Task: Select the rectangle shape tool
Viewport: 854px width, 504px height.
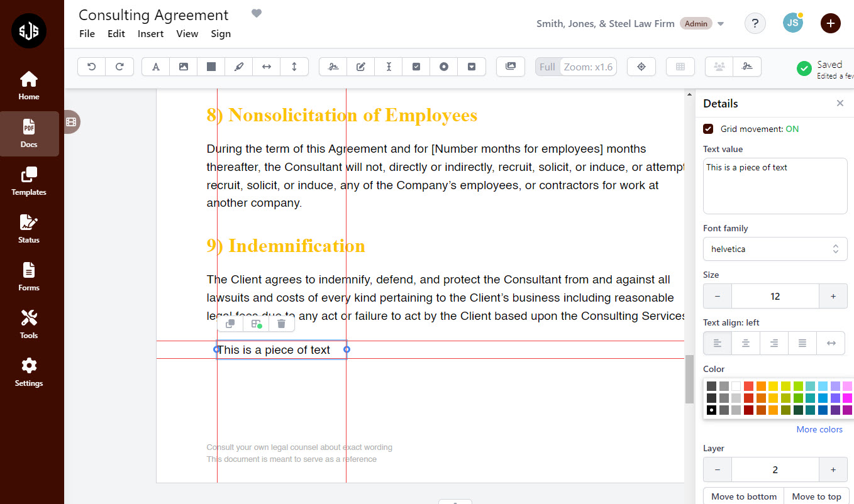Action: tap(211, 67)
